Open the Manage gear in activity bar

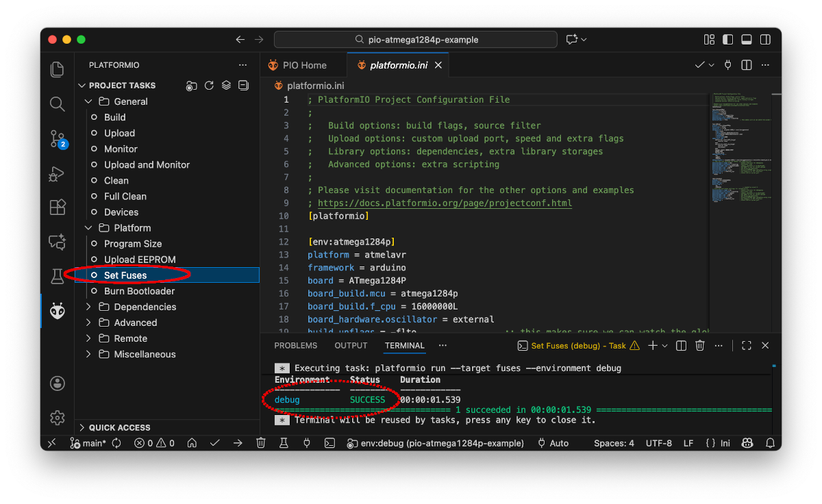(x=58, y=417)
